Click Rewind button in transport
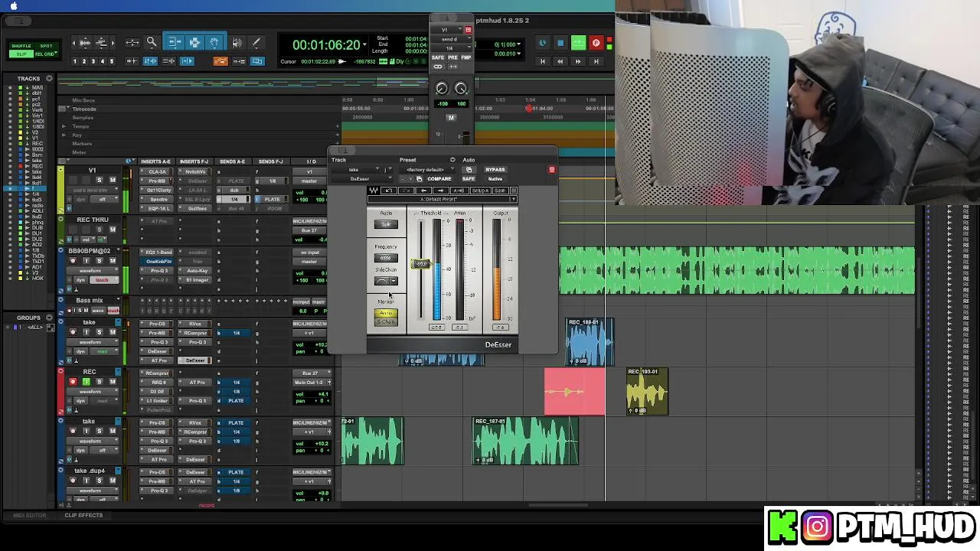 pyautogui.click(x=560, y=61)
